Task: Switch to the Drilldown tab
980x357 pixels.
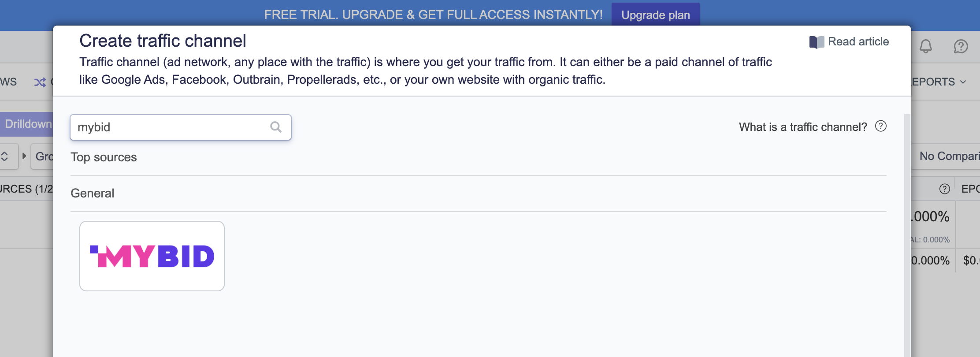Action: point(27,124)
